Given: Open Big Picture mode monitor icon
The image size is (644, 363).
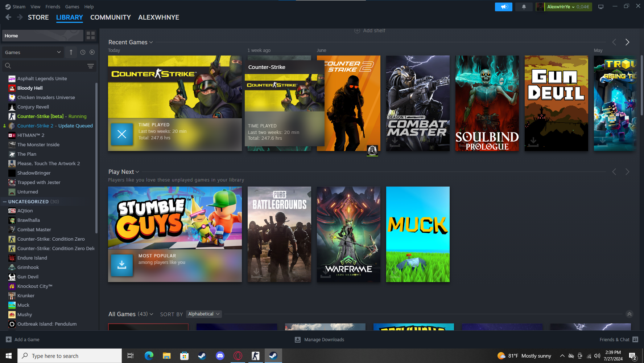Looking at the screenshot, I should 601,7.
